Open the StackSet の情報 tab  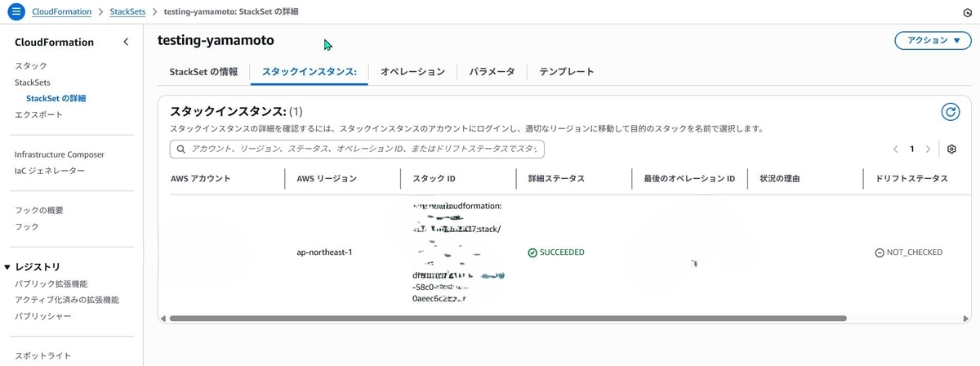click(x=203, y=72)
